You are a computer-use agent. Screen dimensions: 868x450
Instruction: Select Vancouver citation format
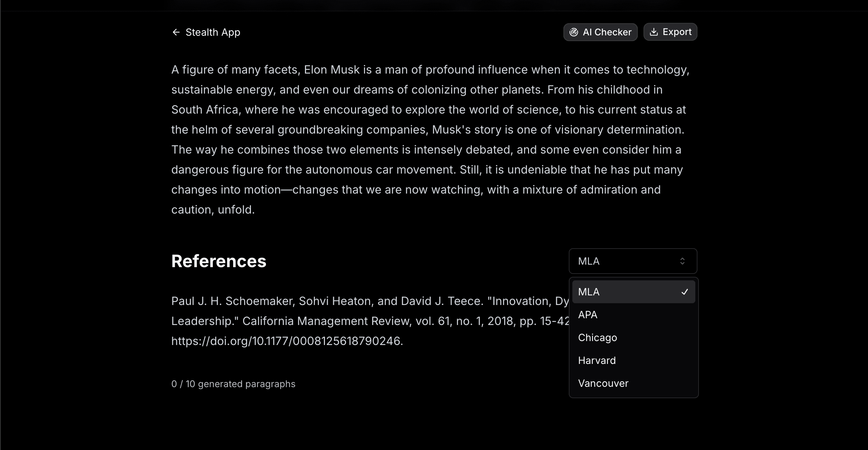pos(603,384)
